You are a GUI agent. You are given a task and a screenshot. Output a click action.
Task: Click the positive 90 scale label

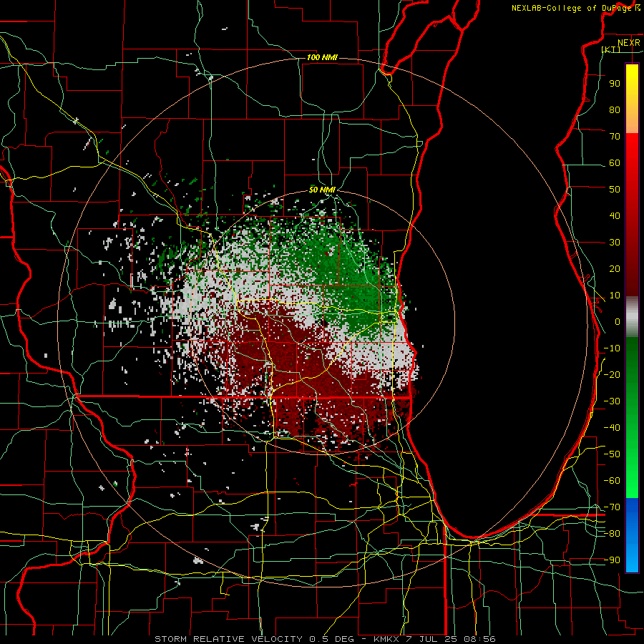615,84
